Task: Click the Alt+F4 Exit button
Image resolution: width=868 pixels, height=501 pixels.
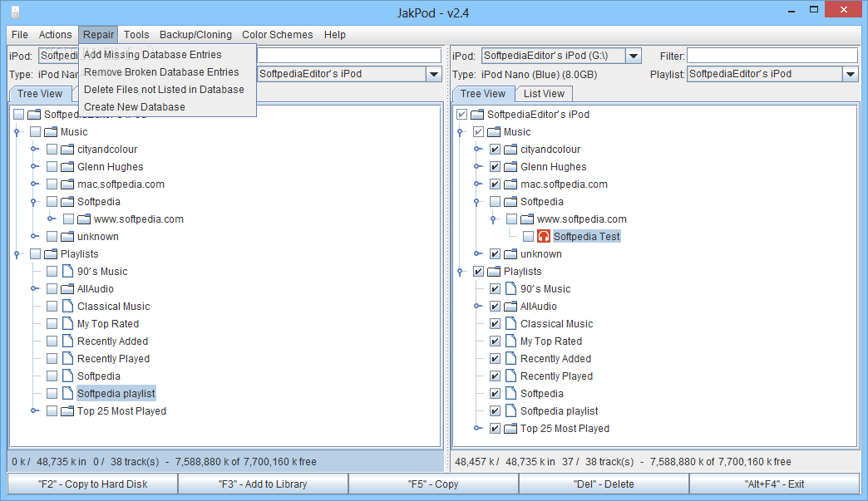Action: point(774,484)
